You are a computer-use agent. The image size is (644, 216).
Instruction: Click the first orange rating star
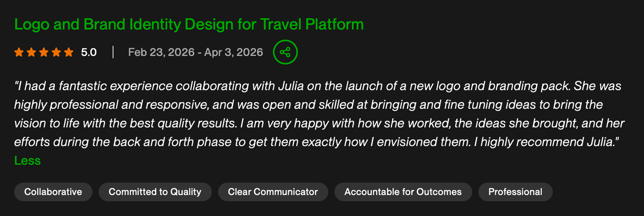click(19, 53)
